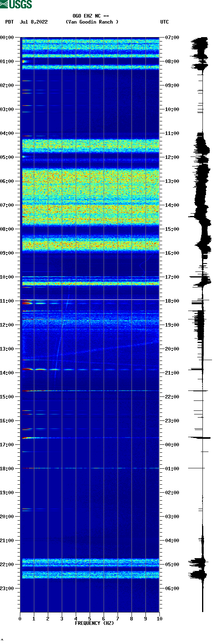
Task: Click the UTC time label '12:00'
Action: coord(172,157)
